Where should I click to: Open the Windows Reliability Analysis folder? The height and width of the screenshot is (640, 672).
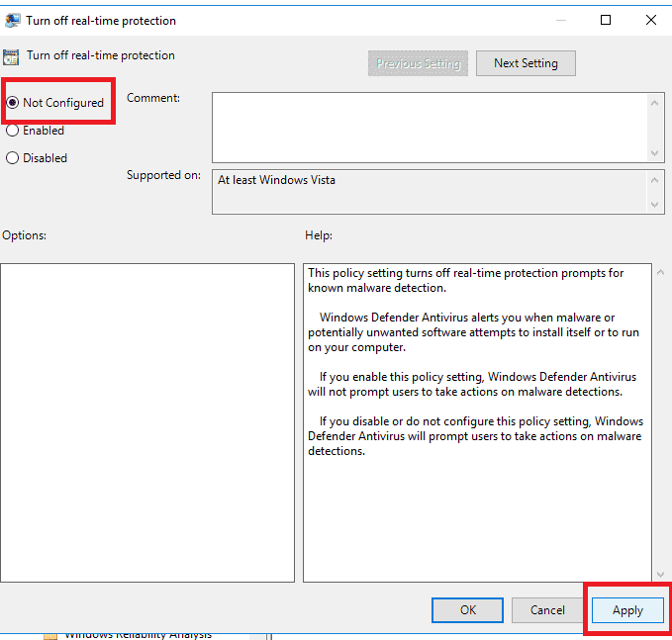click(138, 635)
